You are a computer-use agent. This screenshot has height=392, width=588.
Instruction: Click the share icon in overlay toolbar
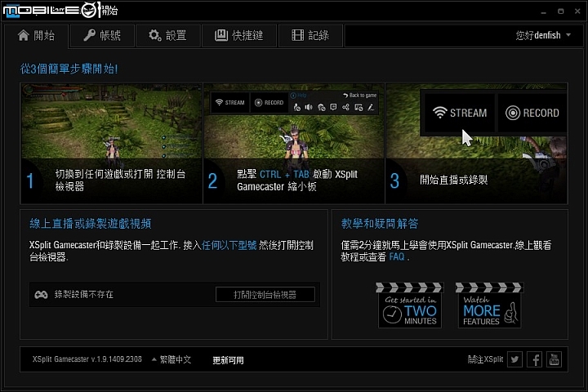[345, 107]
